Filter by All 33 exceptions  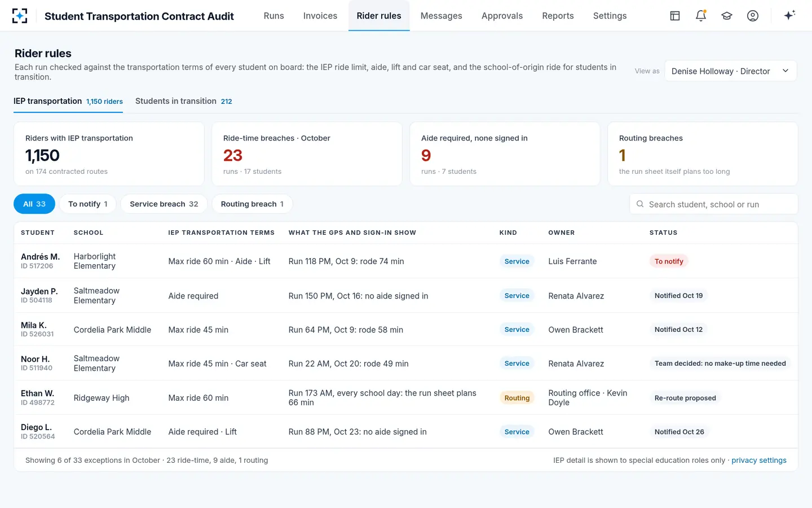click(x=34, y=204)
